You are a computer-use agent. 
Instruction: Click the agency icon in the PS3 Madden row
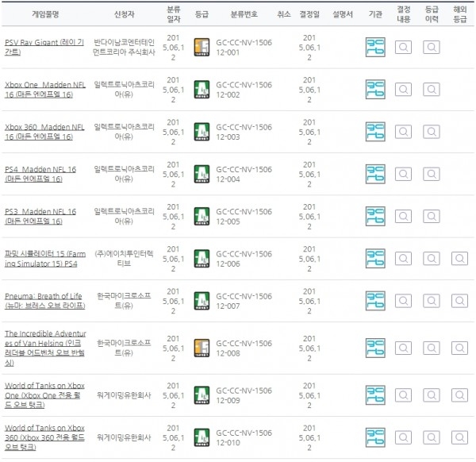(375, 217)
